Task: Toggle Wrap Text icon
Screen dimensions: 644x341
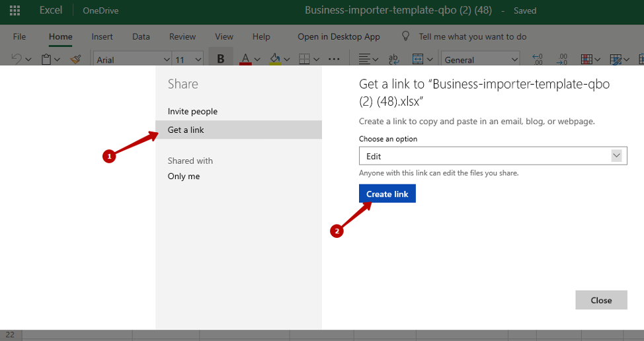Action: click(393, 59)
